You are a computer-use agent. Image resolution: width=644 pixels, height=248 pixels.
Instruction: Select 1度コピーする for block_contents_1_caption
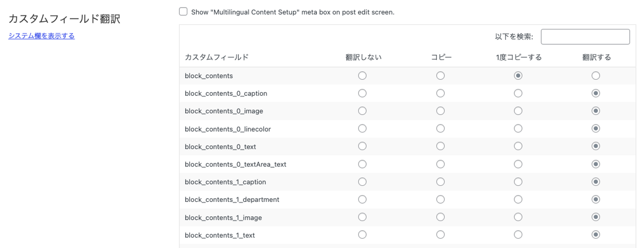pyautogui.click(x=518, y=182)
